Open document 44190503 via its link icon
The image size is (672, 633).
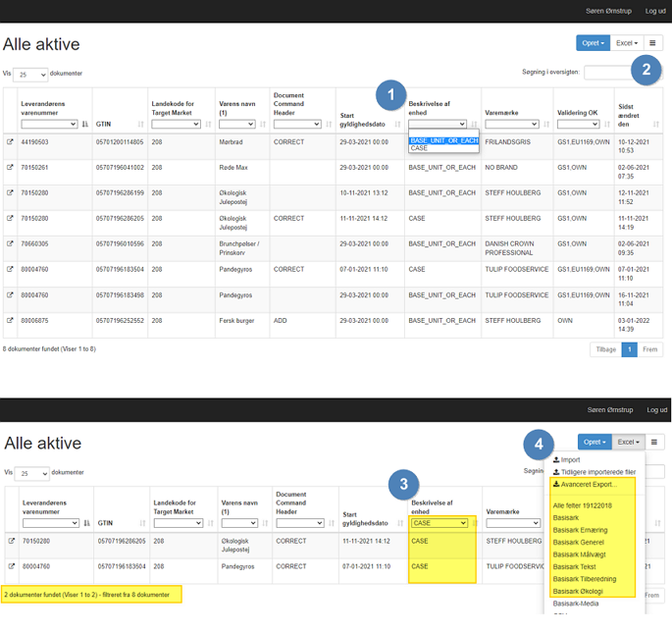click(10, 141)
